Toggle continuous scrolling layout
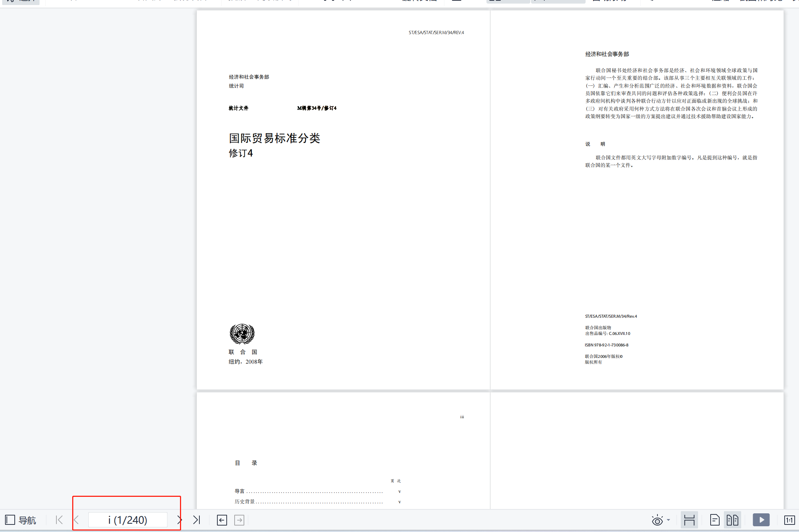This screenshot has height=532, width=799. point(689,520)
